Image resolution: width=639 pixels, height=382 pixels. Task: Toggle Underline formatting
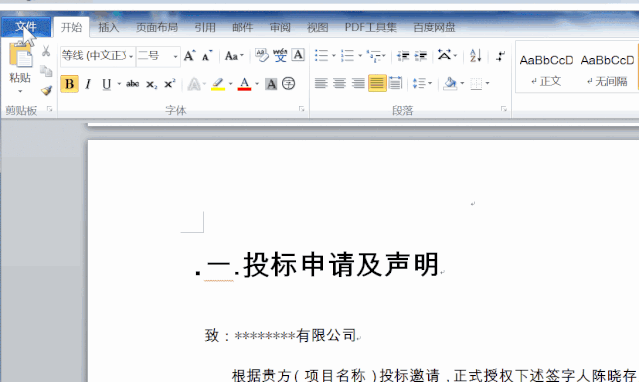(106, 84)
